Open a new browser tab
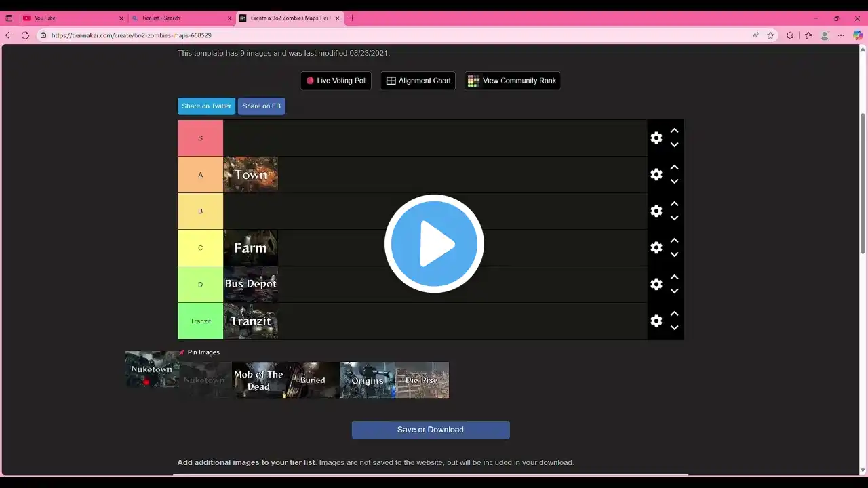The height and width of the screenshot is (488, 868). [x=352, y=18]
